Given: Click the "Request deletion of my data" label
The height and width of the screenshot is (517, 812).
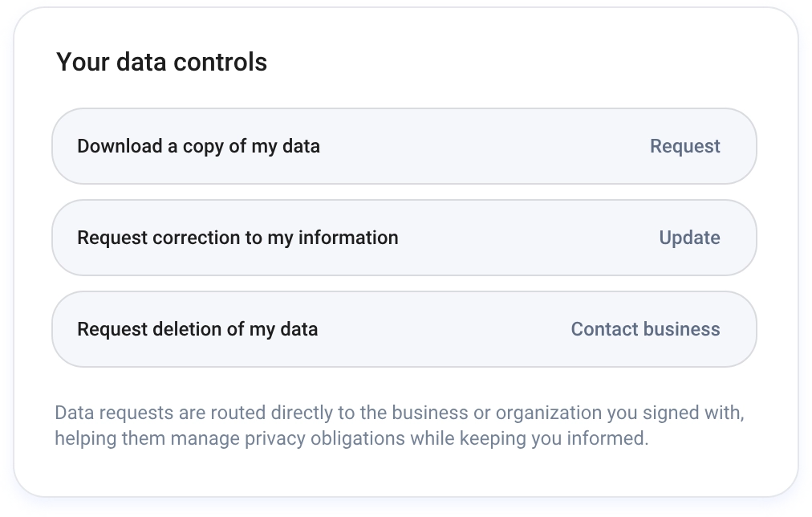Looking at the screenshot, I should [197, 329].
